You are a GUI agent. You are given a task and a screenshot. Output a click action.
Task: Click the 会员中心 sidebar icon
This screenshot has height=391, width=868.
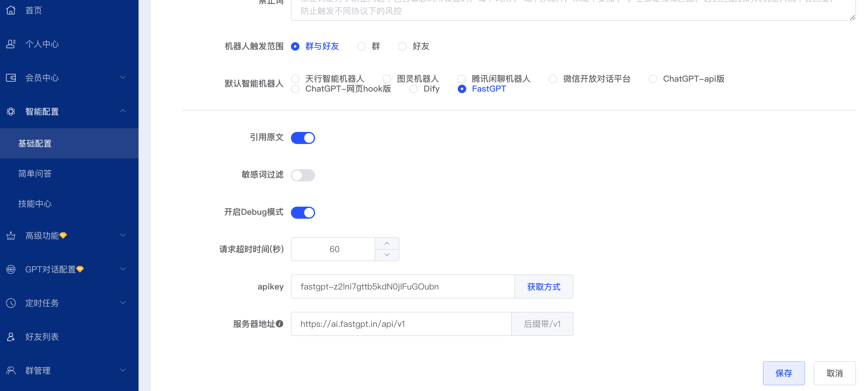coord(11,77)
